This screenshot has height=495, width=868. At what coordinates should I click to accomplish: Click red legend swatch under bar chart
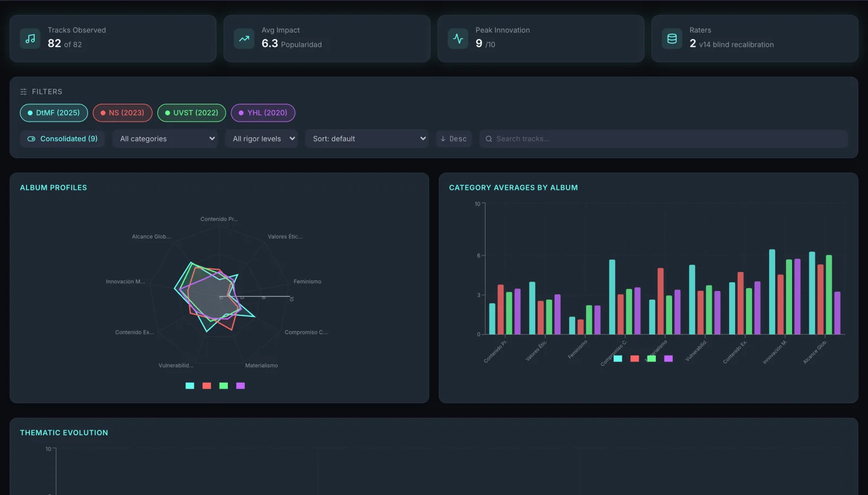click(635, 359)
